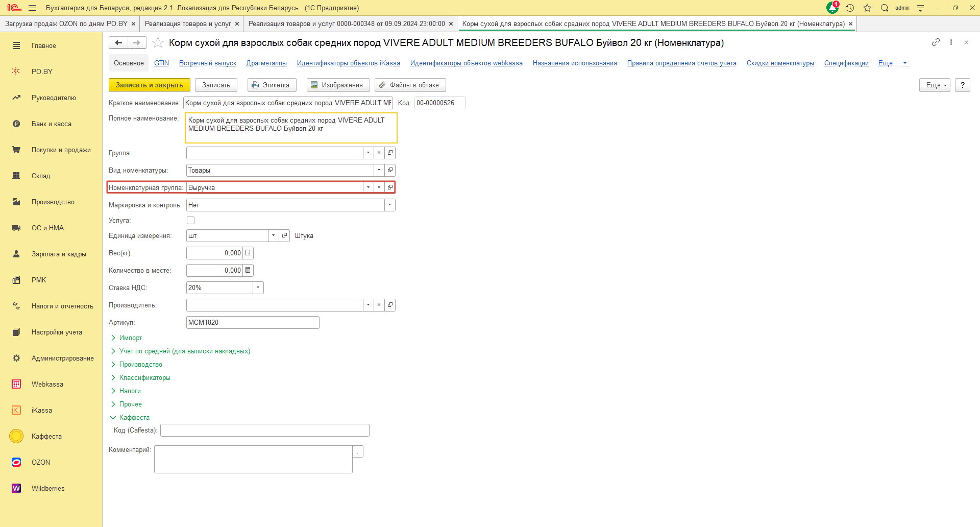Open the Wildberries section
The height and width of the screenshot is (527, 980).
point(48,488)
